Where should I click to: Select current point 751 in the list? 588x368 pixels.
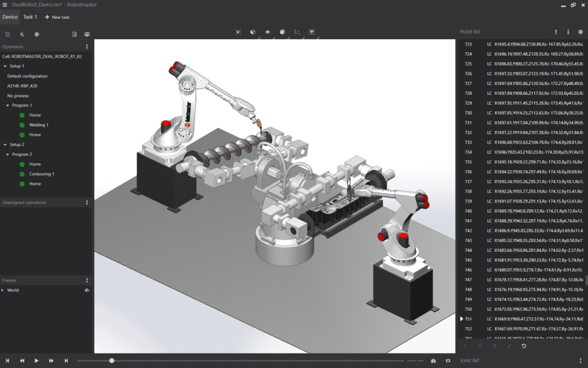[x=521, y=319]
